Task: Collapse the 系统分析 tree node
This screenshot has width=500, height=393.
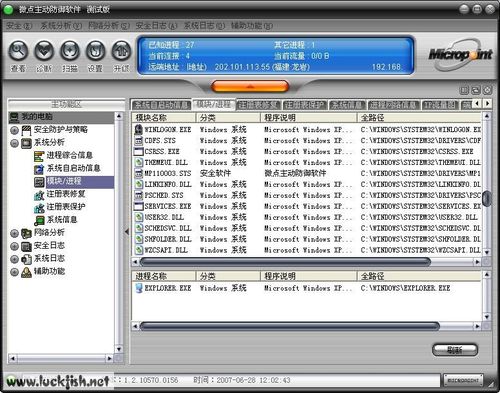Action: 14,143
